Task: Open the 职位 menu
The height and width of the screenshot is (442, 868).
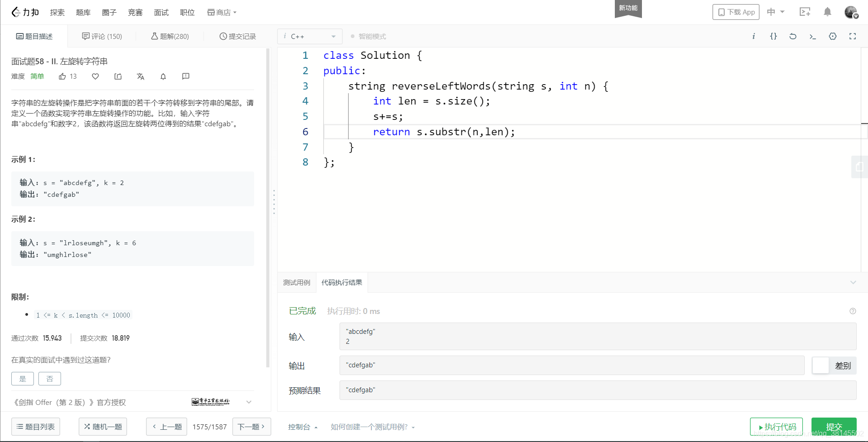Action: point(187,12)
